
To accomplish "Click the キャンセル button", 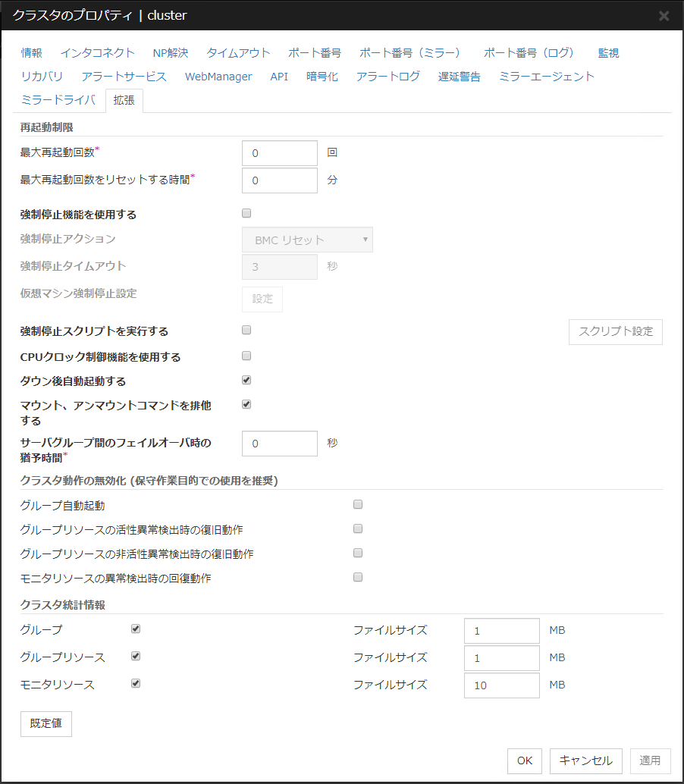I will pos(586,760).
